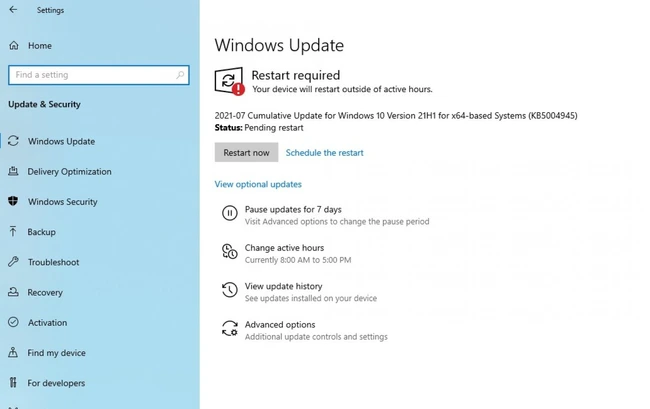The width and height of the screenshot is (650, 409).
Task: Click the Windows Security shield icon
Action: [x=13, y=201]
